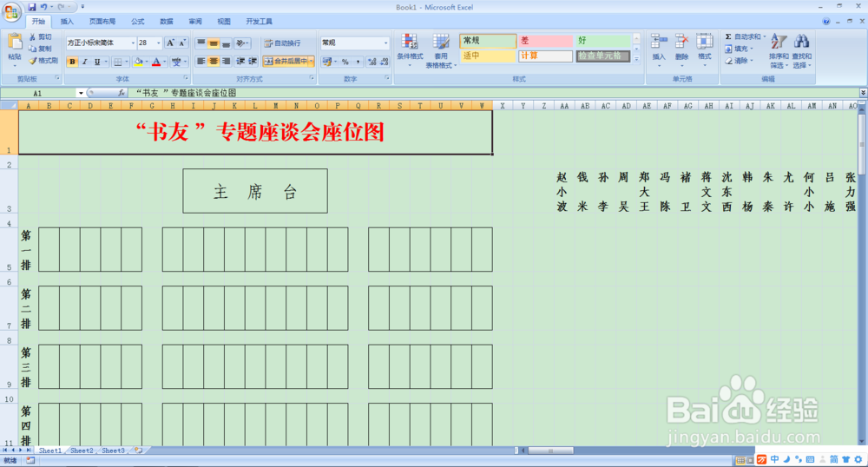Apply the 差 cell style
868x467 pixels.
coord(545,41)
